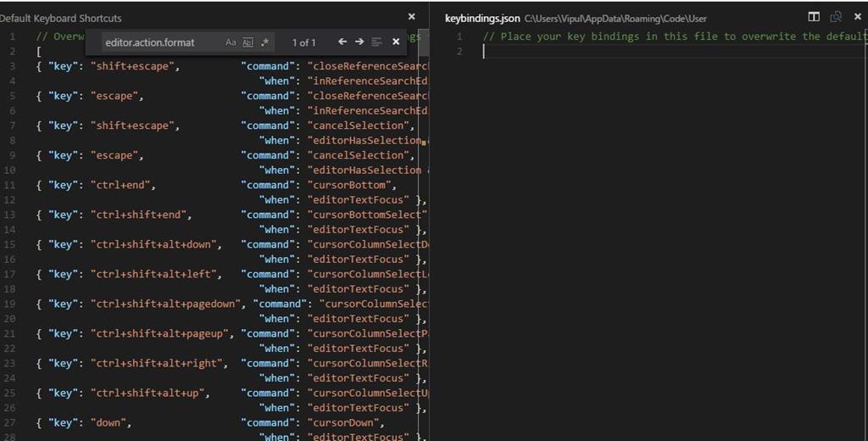Close the find widget
Screen dimensions: 868x441
pos(396,42)
